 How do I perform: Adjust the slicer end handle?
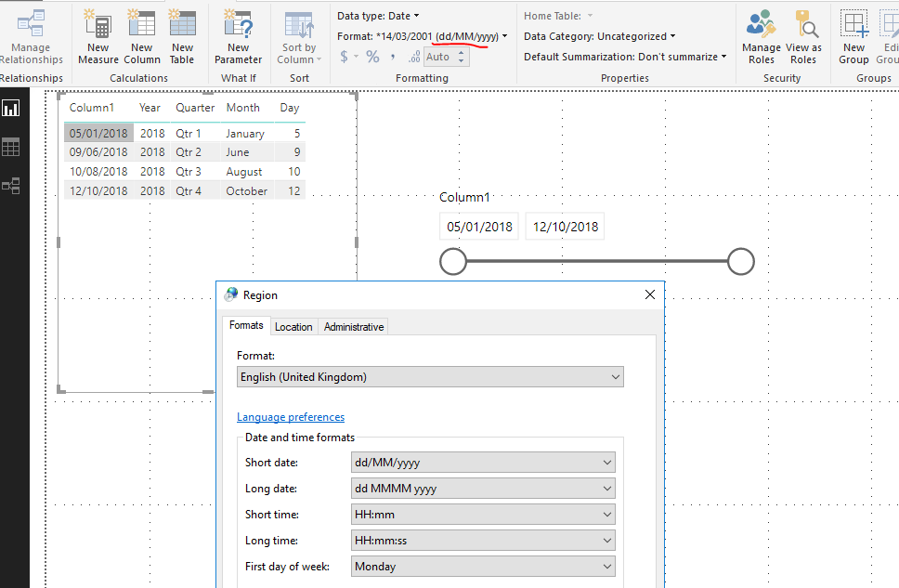coord(741,262)
